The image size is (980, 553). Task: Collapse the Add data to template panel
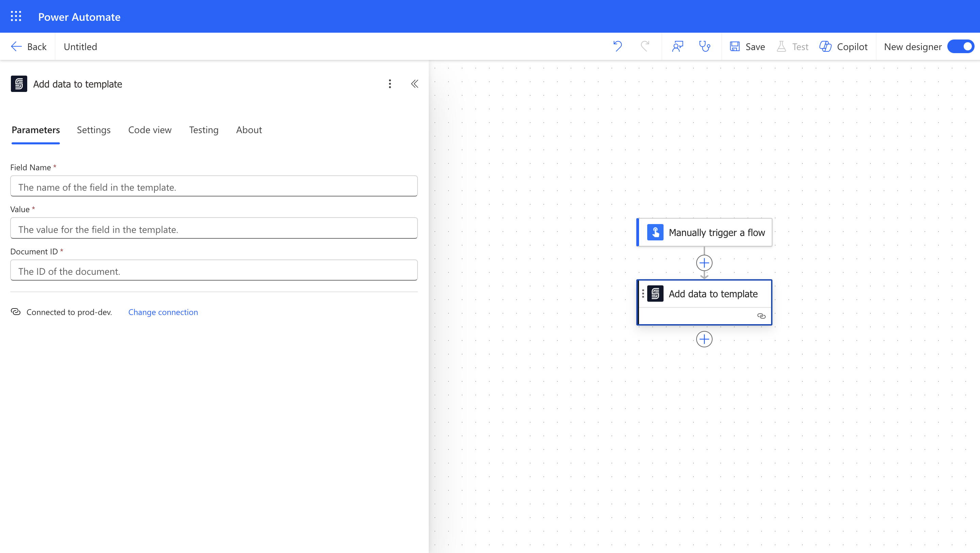[415, 84]
